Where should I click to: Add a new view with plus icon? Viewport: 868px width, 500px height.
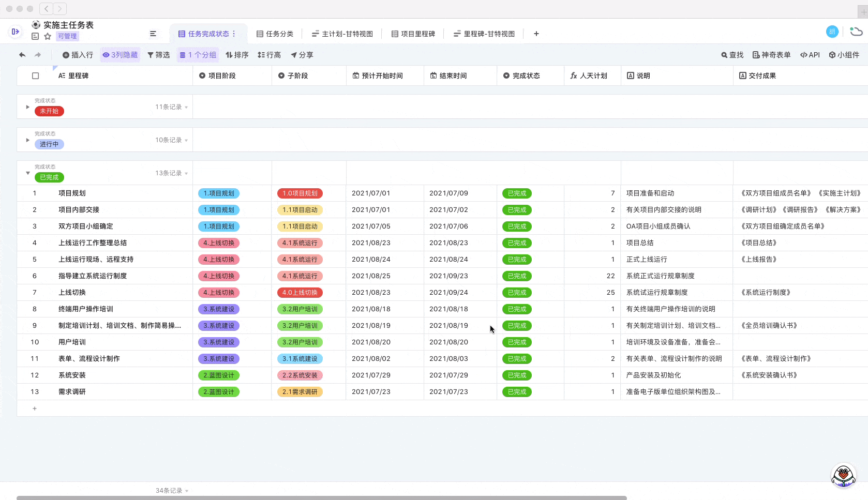click(x=536, y=34)
